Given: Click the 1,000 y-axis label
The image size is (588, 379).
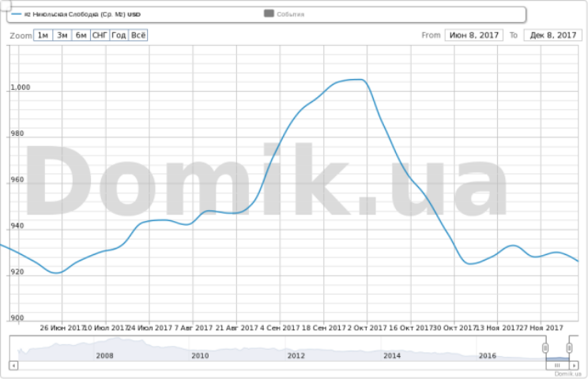Looking at the screenshot, I should [21, 88].
